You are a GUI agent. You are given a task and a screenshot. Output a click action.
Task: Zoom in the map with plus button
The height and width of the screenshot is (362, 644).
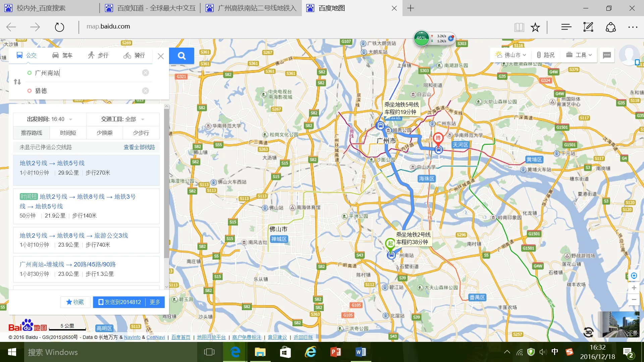click(x=634, y=288)
